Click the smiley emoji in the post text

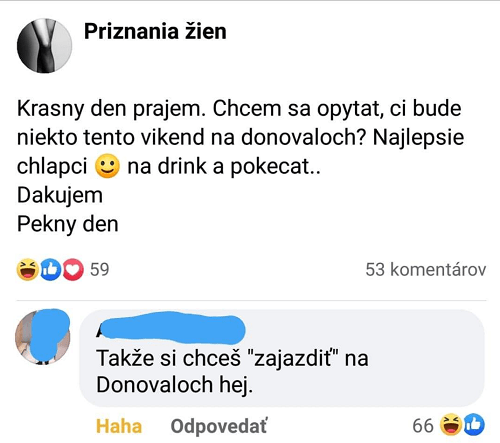point(107,166)
